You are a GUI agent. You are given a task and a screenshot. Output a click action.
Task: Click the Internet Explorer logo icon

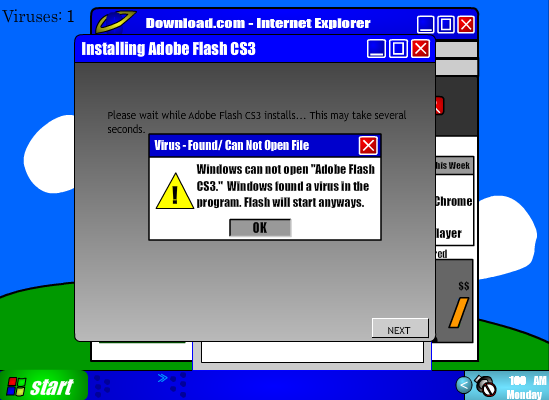coord(116,22)
